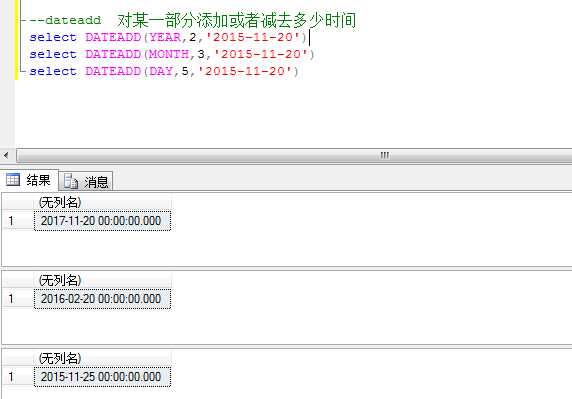Viewport: 572px width, 399px height.
Task: Click the MONTH datepart keyword
Action: 169,54
